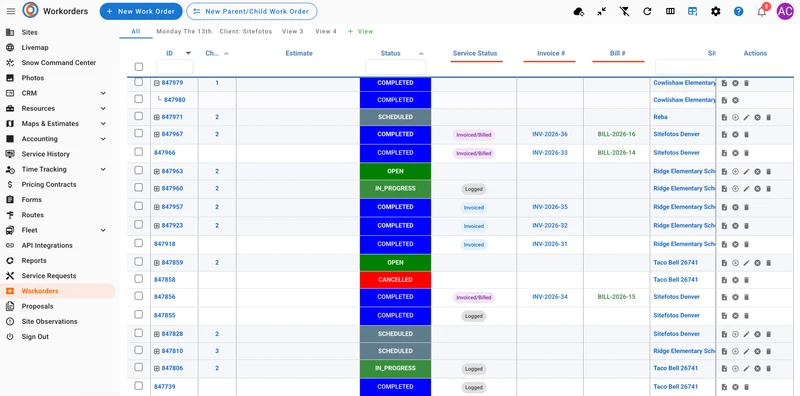This screenshot has width=800, height=396.
Task: Click pencil edit icon for work order 847859
Action: 746,263
